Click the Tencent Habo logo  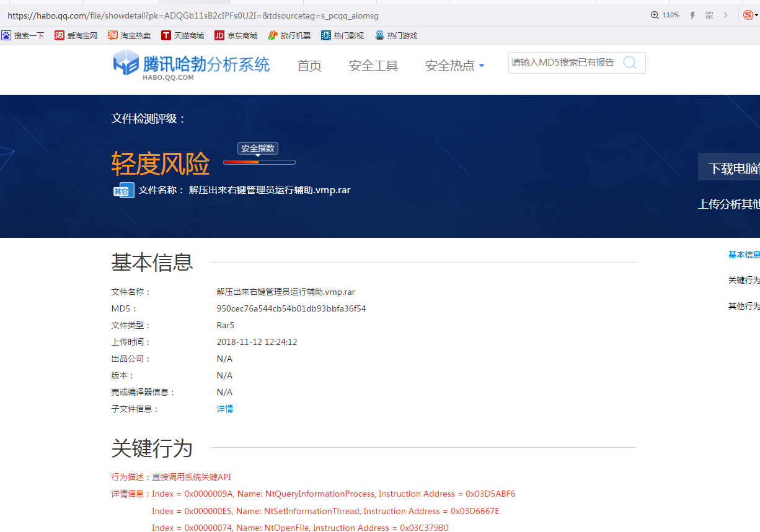tap(191, 64)
